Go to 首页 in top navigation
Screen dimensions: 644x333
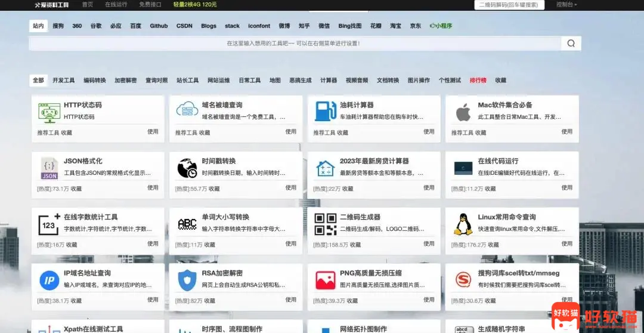(x=88, y=5)
